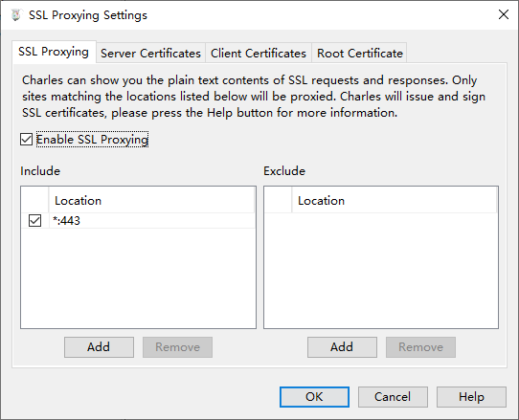
Task: Add a new Exclude location
Action: click(342, 347)
